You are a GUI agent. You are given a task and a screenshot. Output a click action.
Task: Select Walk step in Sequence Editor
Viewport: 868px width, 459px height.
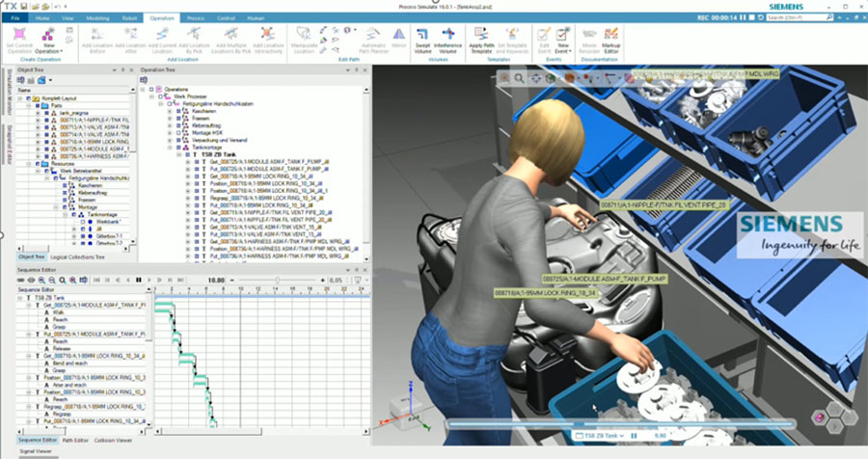click(49, 311)
